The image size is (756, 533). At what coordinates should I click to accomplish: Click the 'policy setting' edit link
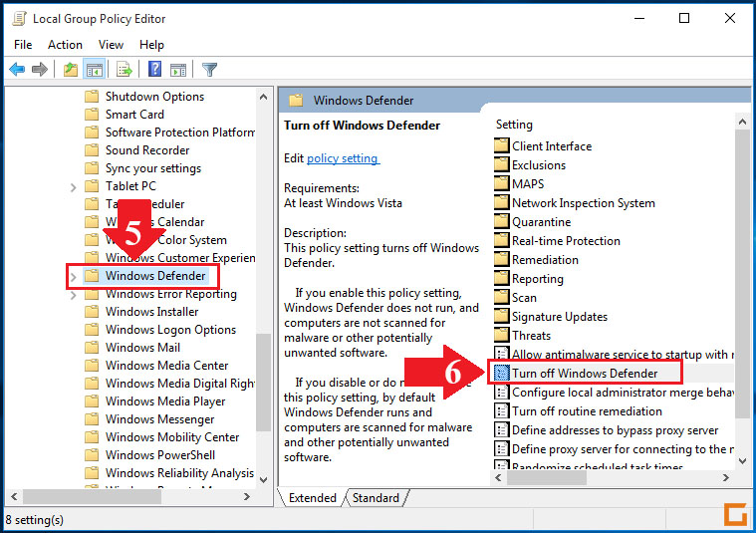[x=343, y=158]
